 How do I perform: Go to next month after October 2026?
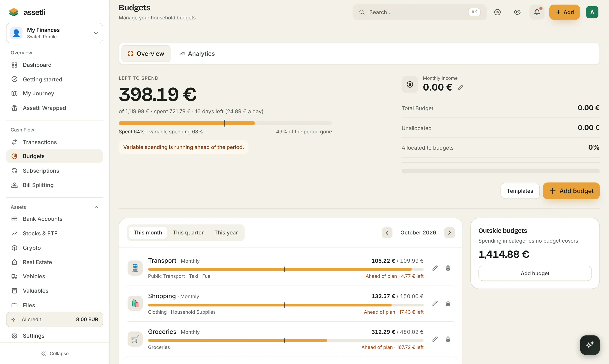[449, 233]
